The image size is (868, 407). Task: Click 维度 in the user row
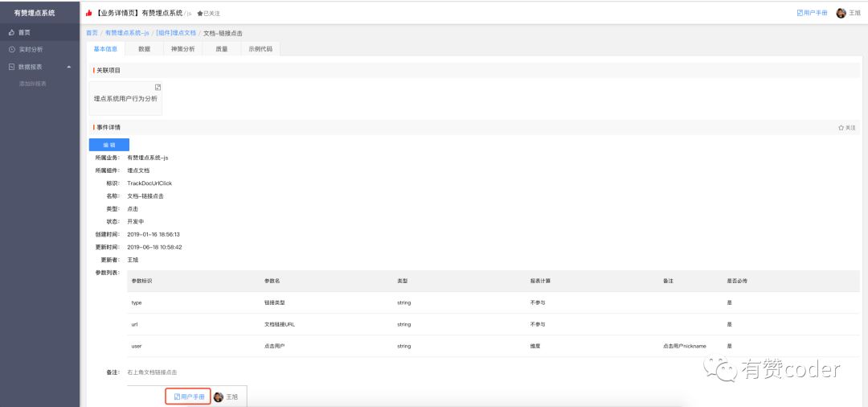(534, 346)
